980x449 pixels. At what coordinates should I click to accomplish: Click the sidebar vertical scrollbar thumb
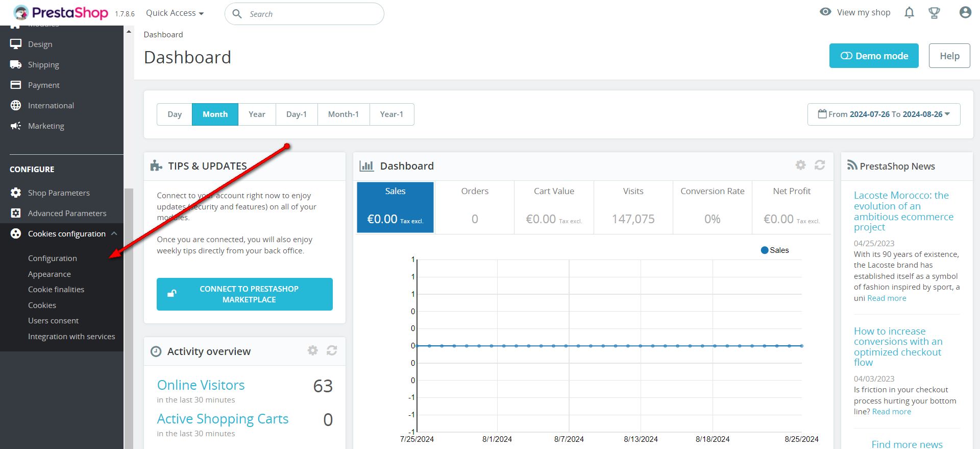[x=129, y=319]
